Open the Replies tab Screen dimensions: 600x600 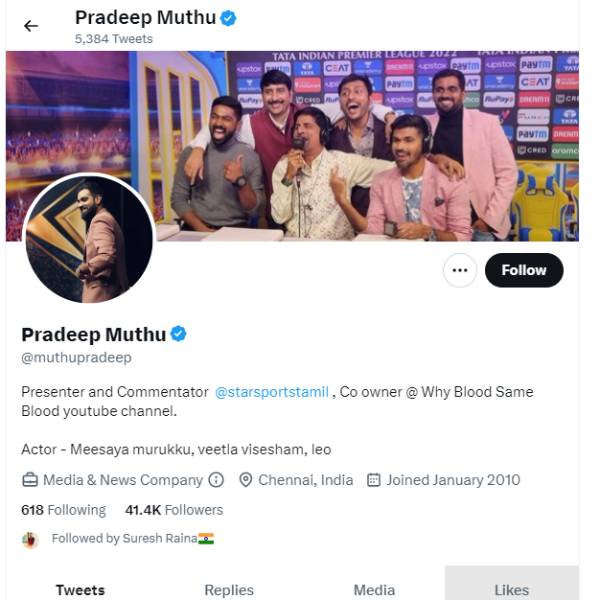[x=229, y=590]
